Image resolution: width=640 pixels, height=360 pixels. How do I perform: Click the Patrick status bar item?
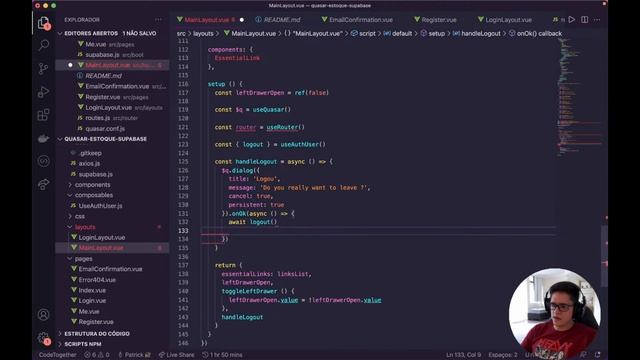[x=134, y=355]
